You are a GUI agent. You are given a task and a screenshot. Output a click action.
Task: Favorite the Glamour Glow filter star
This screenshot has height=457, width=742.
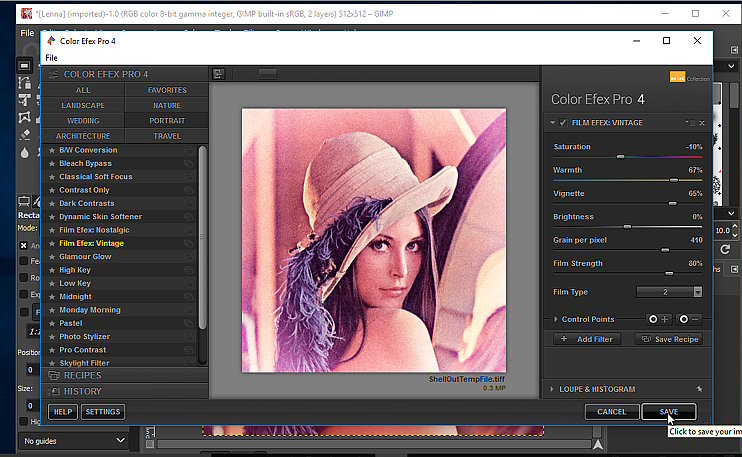[x=52, y=257]
